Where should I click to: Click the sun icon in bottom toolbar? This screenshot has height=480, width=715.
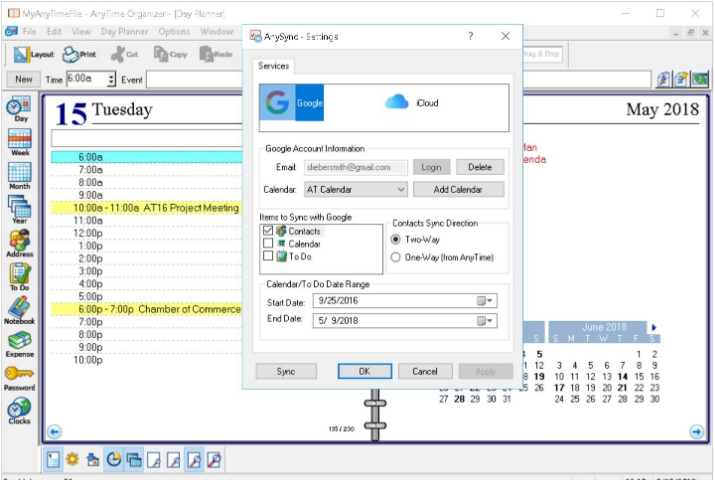click(72, 459)
